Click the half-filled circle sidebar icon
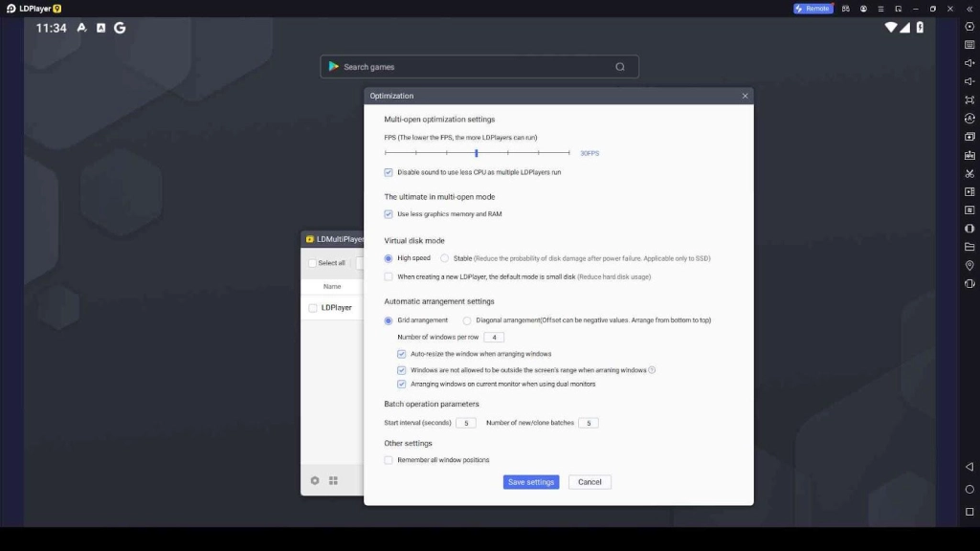The height and width of the screenshot is (551, 980). tap(969, 229)
